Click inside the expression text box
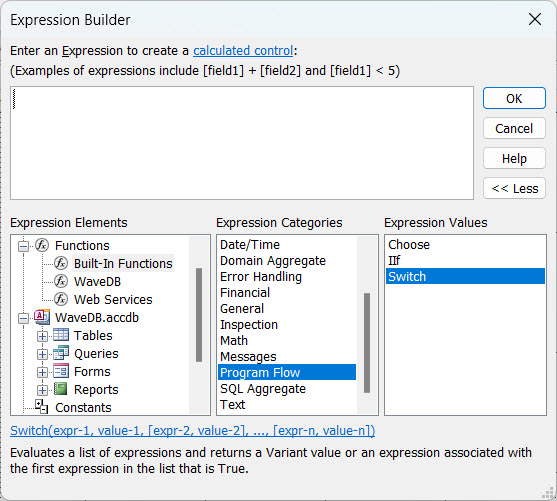Viewport: 557px width, 501px height. pos(242,143)
